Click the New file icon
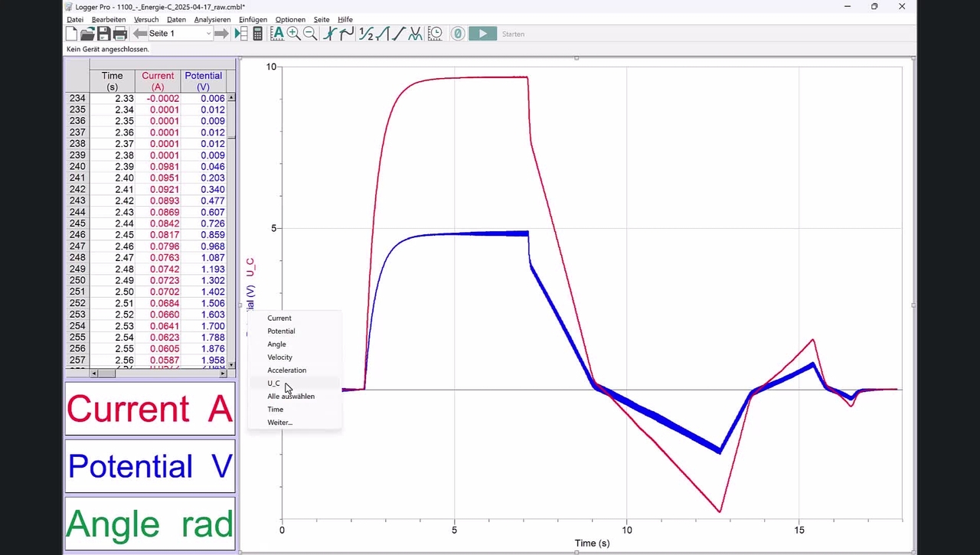The width and height of the screenshot is (980, 555). [x=71, y=34]
